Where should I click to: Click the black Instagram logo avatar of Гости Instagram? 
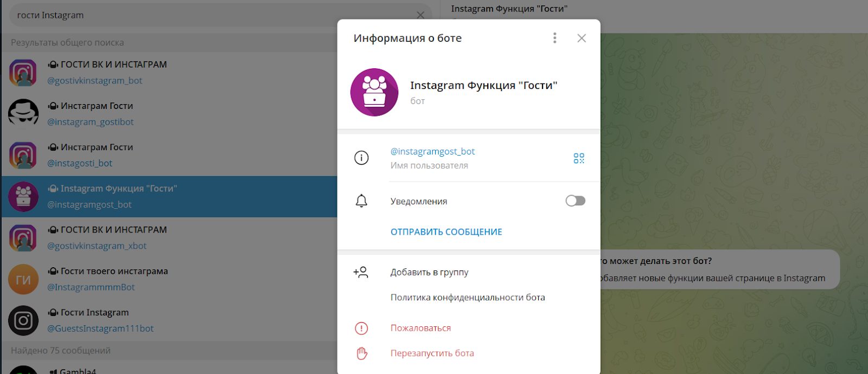click(x=23, y=321)
